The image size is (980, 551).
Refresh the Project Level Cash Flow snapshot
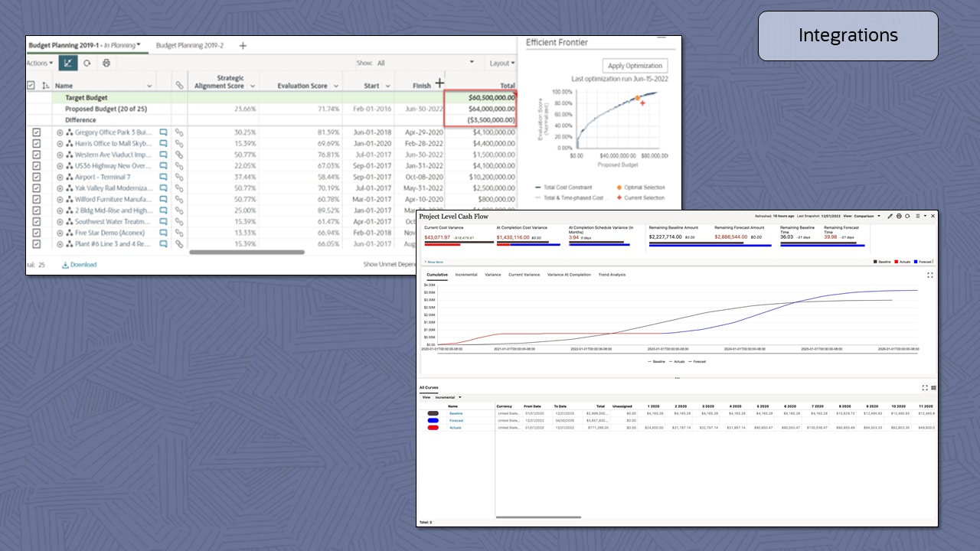(907, 216)
